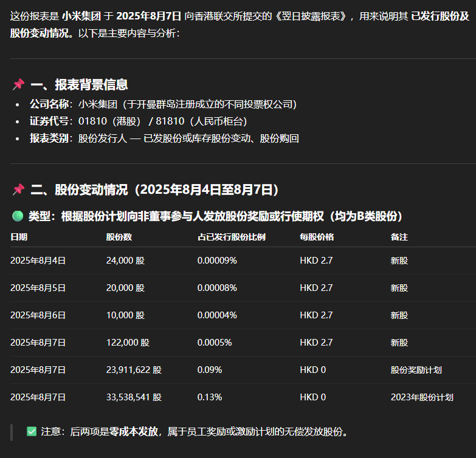Image resolution: width=476 pixels, height=458 pixels.
Task: Click the 0.09% cell
Action: coord(210,370)
